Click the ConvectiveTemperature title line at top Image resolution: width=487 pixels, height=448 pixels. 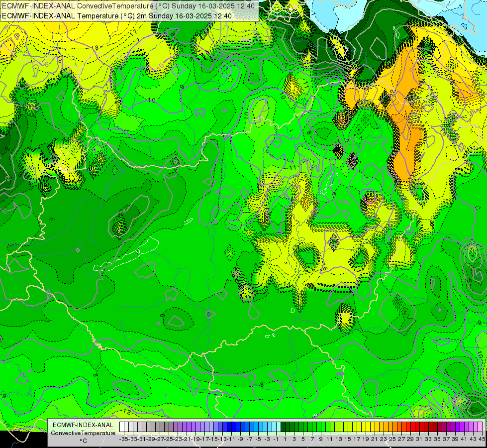tap(128, 6)
